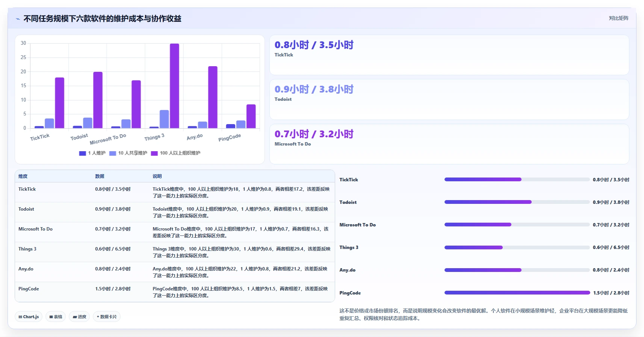Screen dimensions: 644x337
Task: Click the 0.8小时 / 2.4小时 value beside the progress bar
Action: tap(611, 270)
